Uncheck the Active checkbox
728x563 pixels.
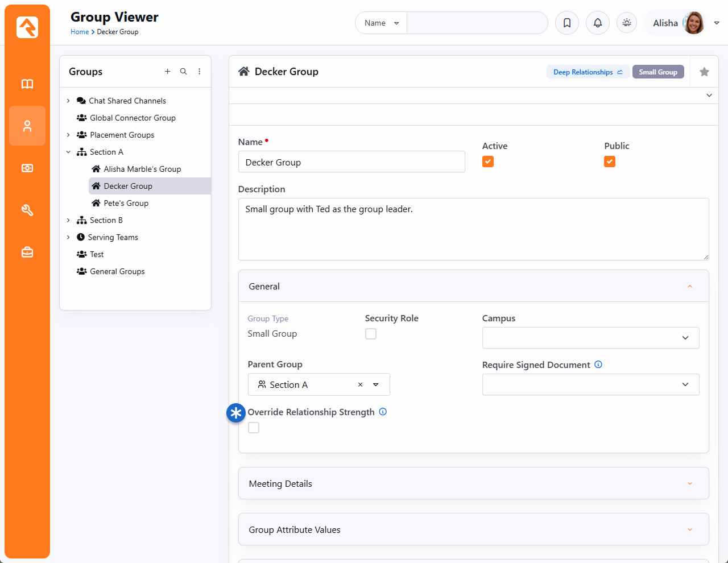click(488, 162)
